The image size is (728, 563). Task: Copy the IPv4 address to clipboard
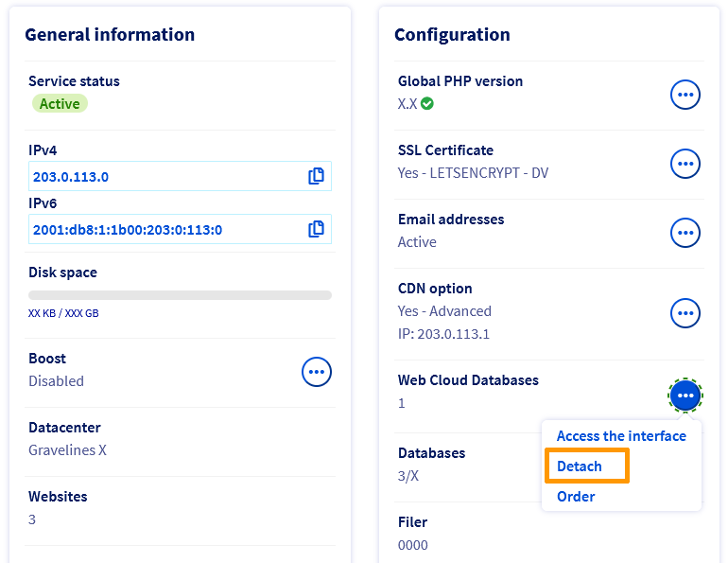tap(316, 176)
